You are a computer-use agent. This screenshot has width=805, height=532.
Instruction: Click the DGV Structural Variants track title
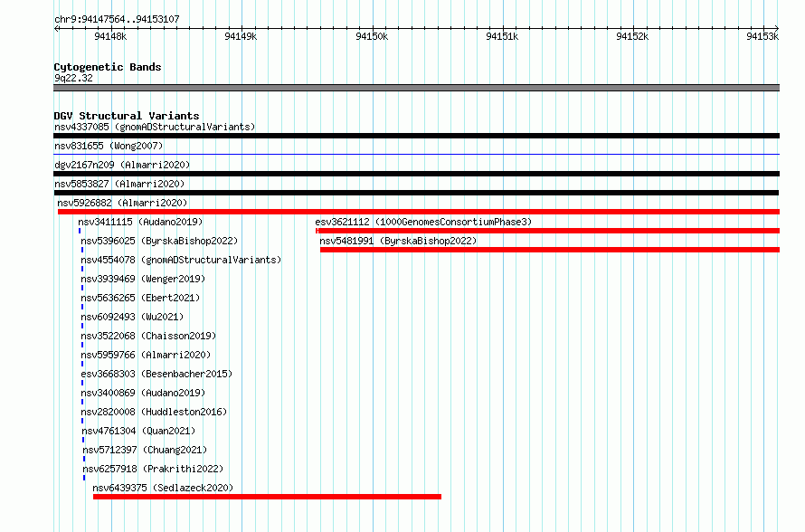pyautogui.click(x=127, y=116)
